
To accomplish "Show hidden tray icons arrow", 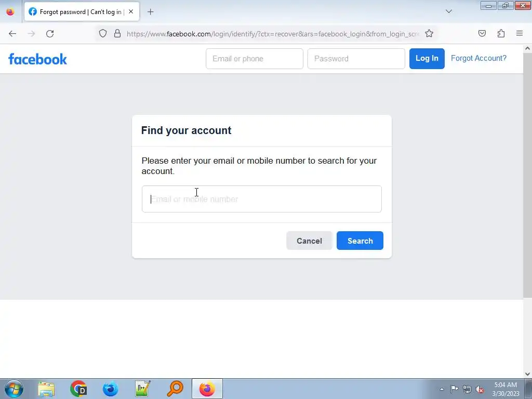I will 442,389.
